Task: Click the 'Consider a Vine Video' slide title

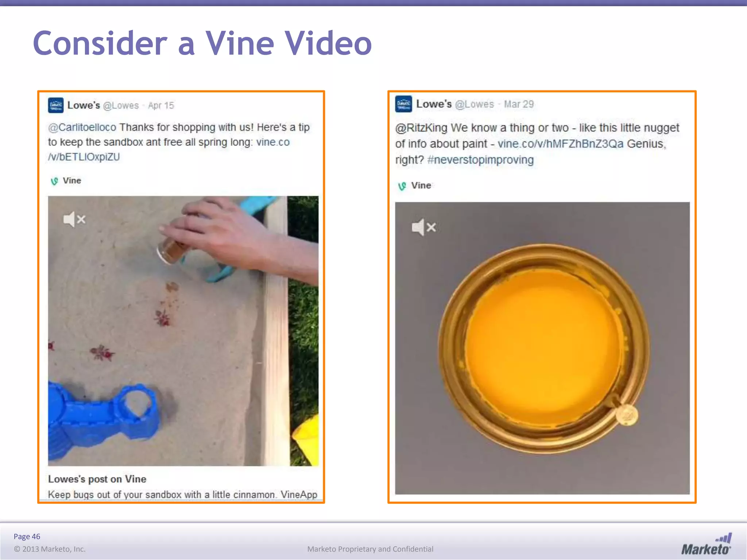Action: click(202, 43)
